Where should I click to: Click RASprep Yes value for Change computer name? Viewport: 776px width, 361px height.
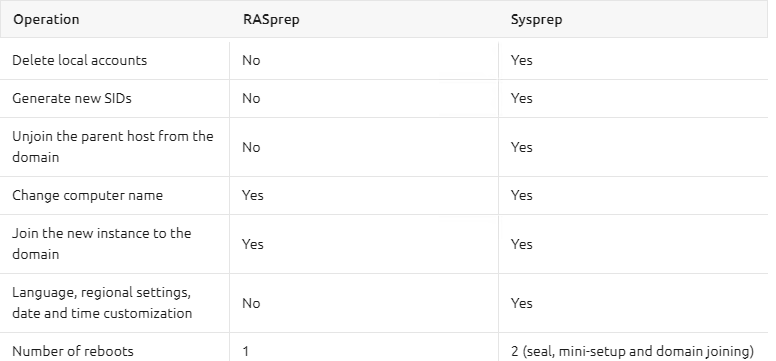[x=252, y=195]
